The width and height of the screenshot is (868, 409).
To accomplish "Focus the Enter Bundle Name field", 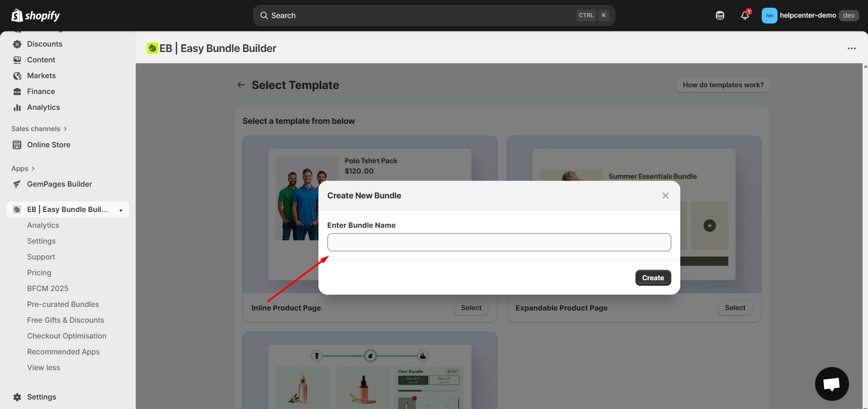I will pos(499,242).
